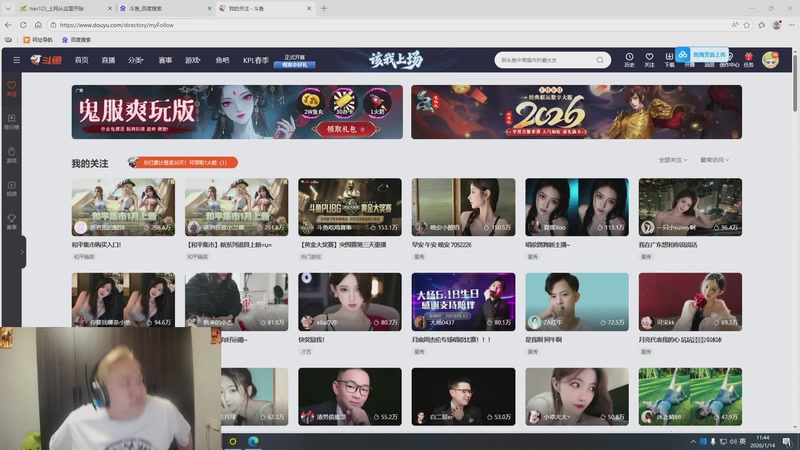The image size is (800, 450).
Task: Open stream thumbnail with 113.1万 views
Action: 577,207
